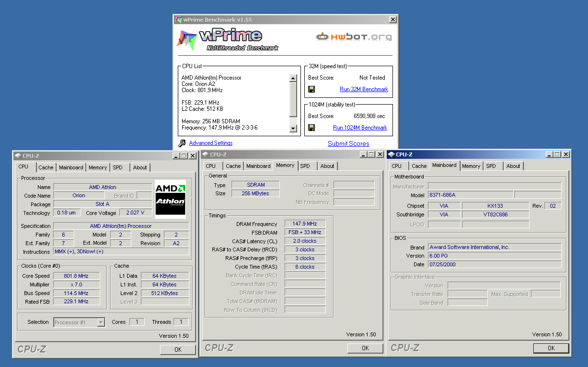588x367 pixels.
Task: Click the Multiplier value x 7.0
Action: pos(76,284)
